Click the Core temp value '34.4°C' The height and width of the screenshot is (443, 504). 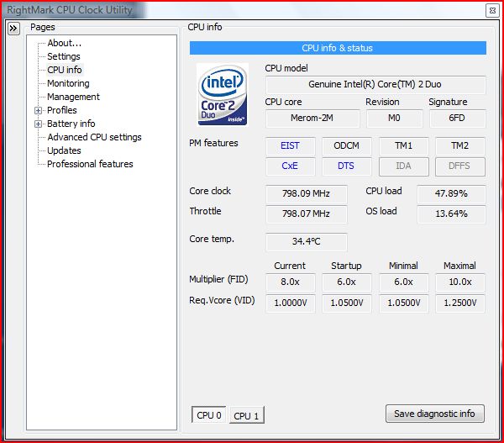(307, 241)
